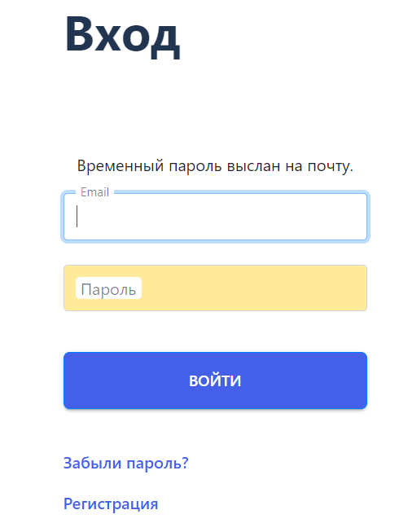Click the floating Email label

tap(94, 192)
